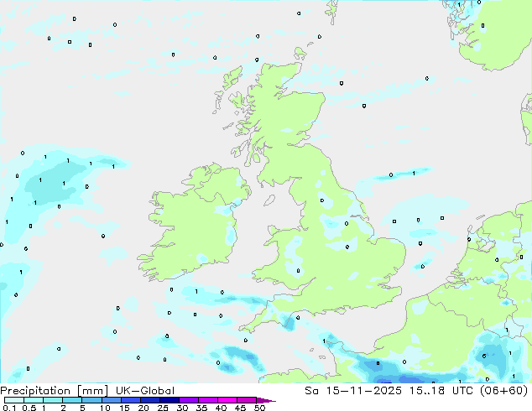Click the 1–2 mm legend swatch
Image resolution: width=532 pixels, height=411 pixels.
pyautogui.click(x=53, y=400)
